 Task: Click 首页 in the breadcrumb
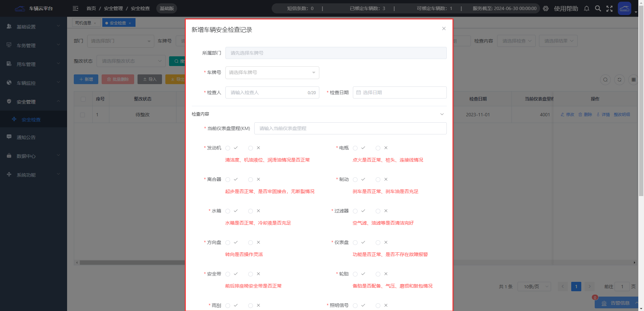[91, 8]
